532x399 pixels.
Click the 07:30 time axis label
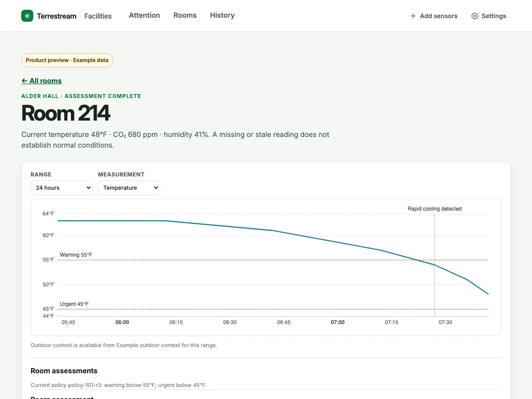[446, 322]
